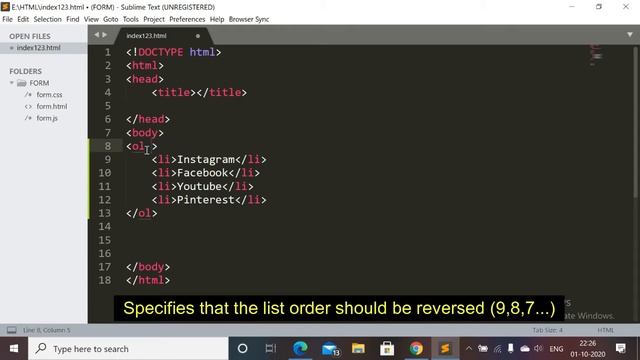Toggle side bar via status bar icon
This screenshot has width=640, height=360.
[12, 330]
